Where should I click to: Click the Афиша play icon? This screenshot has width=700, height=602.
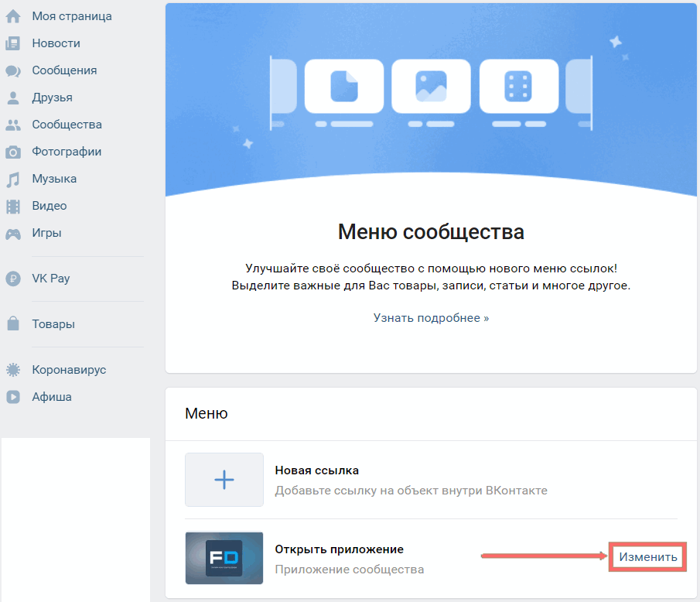pos(13,397)
